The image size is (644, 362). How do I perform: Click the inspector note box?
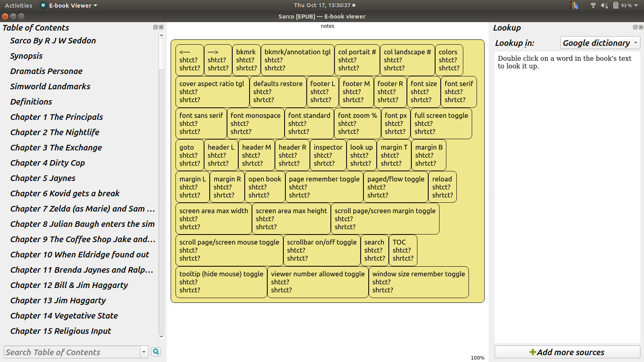point(328,155)
